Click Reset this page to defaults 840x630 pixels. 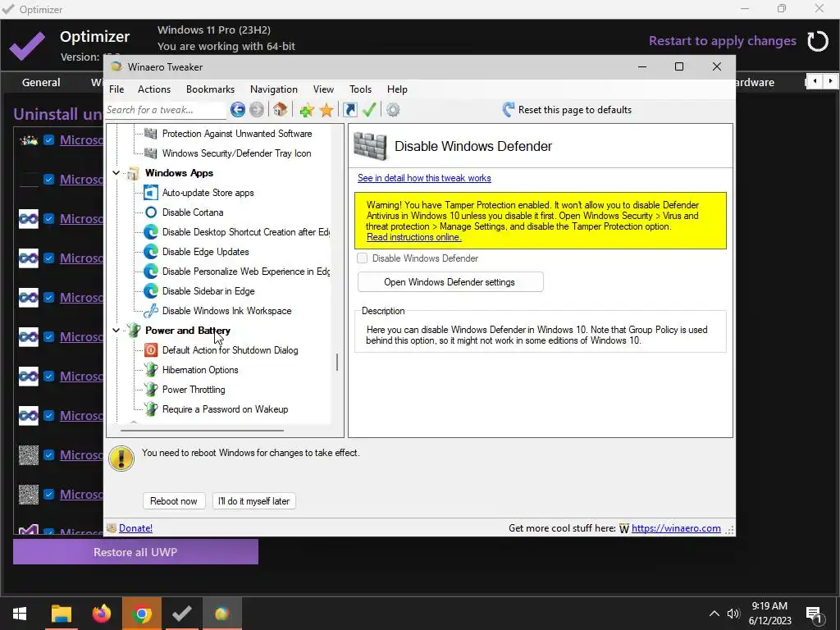567,110
